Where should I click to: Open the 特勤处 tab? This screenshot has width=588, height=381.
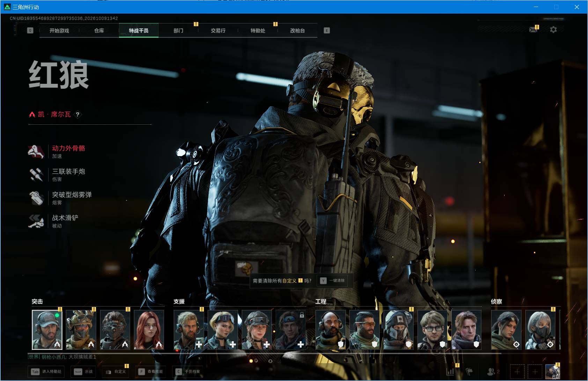(x=258, y=30)
